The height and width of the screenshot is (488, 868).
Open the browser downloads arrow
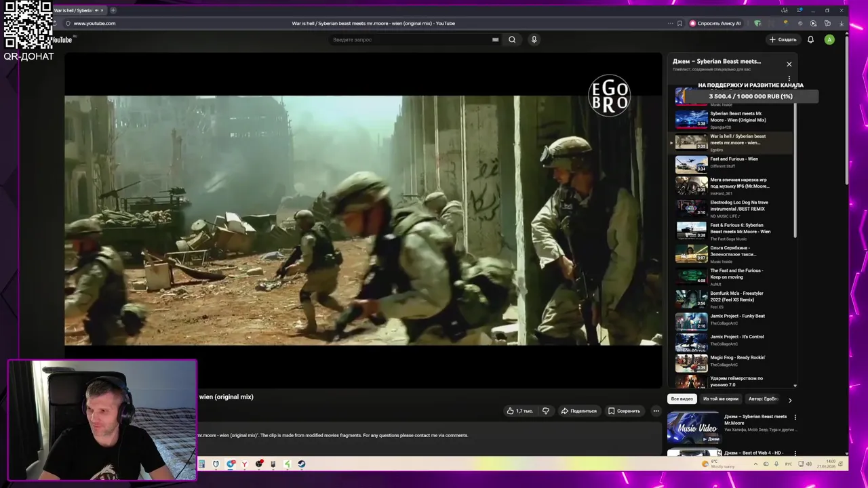click(842, 23)
